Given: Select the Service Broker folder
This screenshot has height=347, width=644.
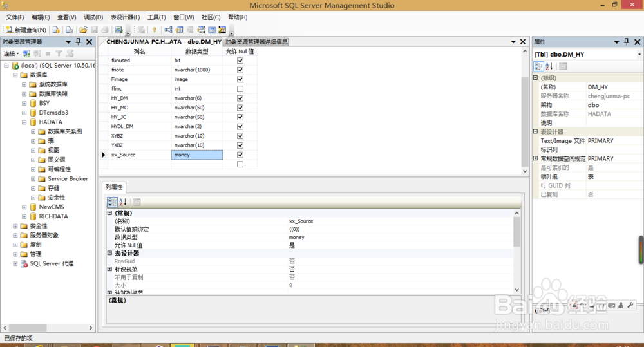Looking at the screenshot, I should [68, 178].
